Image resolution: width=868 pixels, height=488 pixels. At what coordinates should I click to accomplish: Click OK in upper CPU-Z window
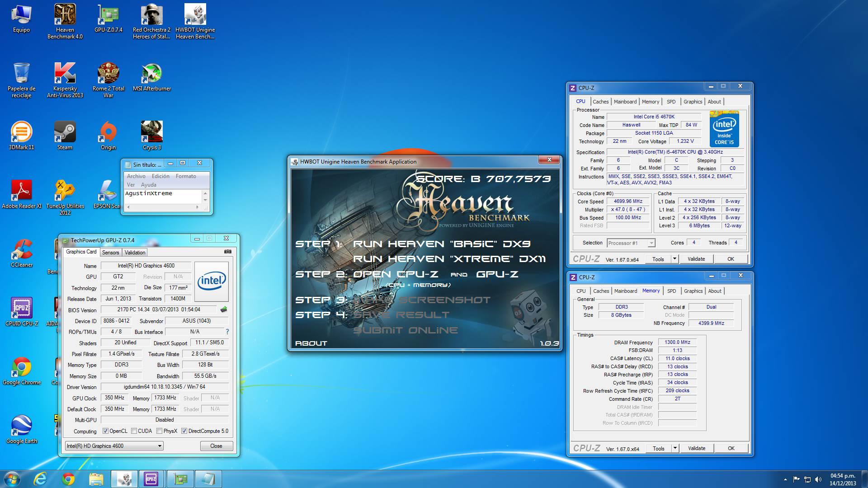click(x=731, y=259)
